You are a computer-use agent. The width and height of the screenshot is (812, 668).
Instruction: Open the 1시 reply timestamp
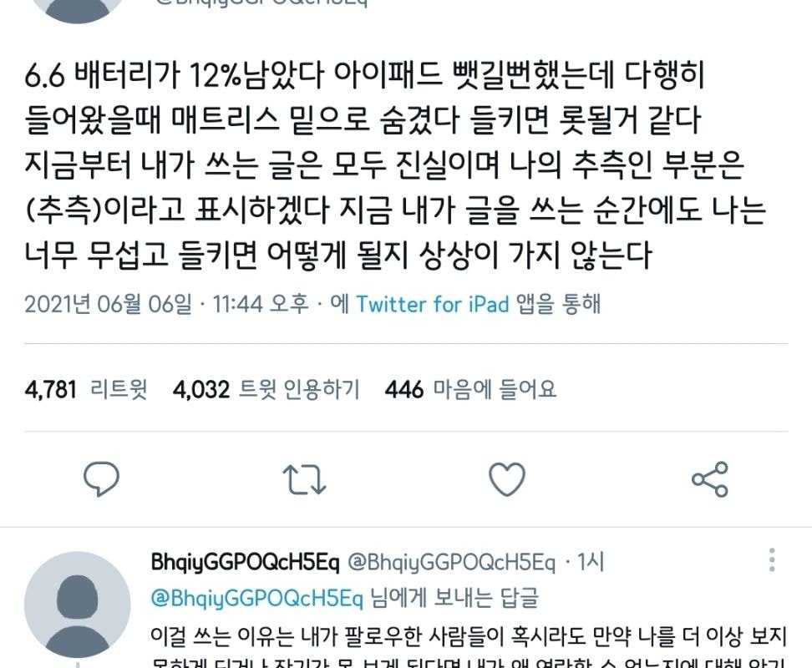[x=591, y=562]
